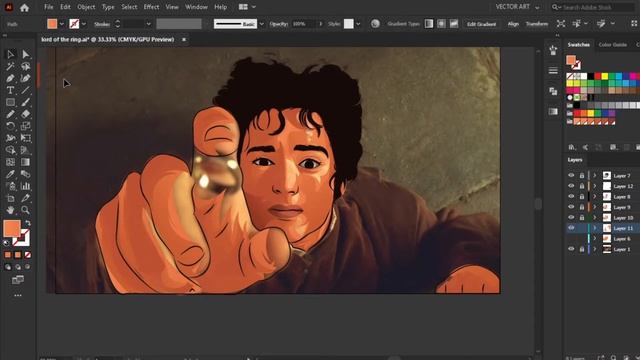Open the Window menu
640x360 pixels.
196,7
